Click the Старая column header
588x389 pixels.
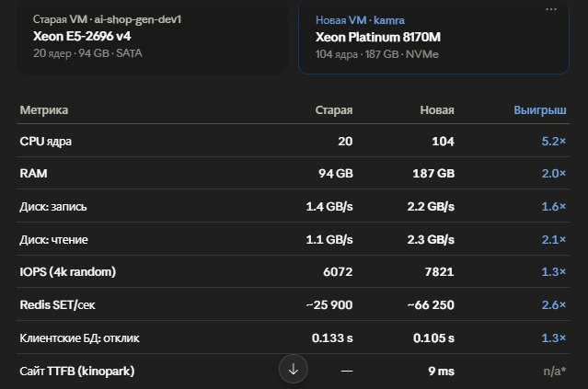[x=334, y=110]
